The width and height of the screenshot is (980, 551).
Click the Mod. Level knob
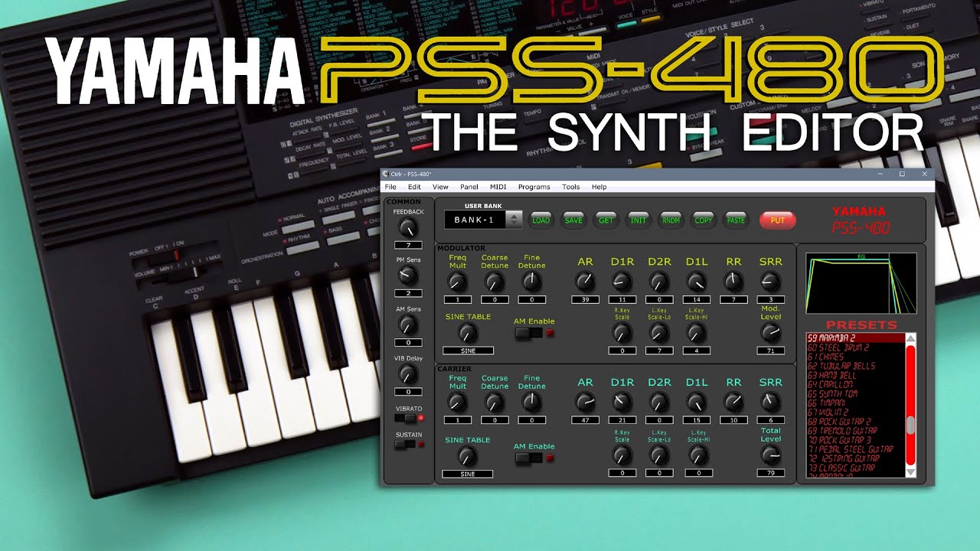pyautogui.click(x=771, y=332)
